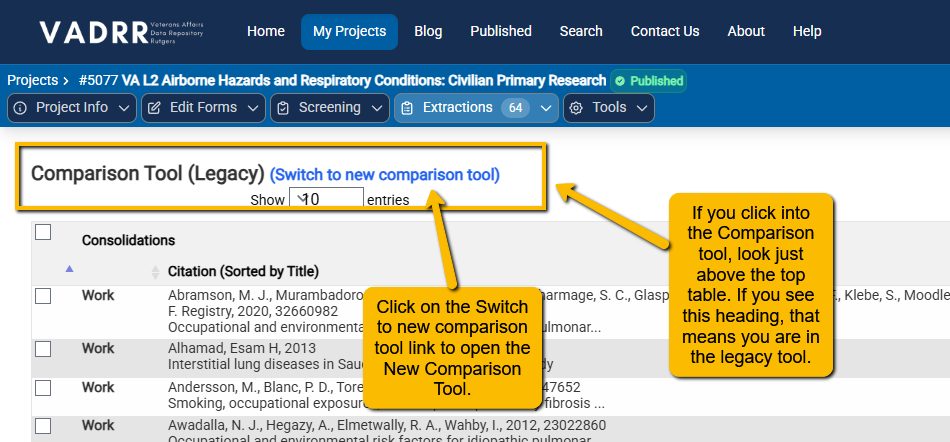This screenshot has width=950, height=442.
Task: Open the Show entries count dropdown
Action: click(327, 198)
